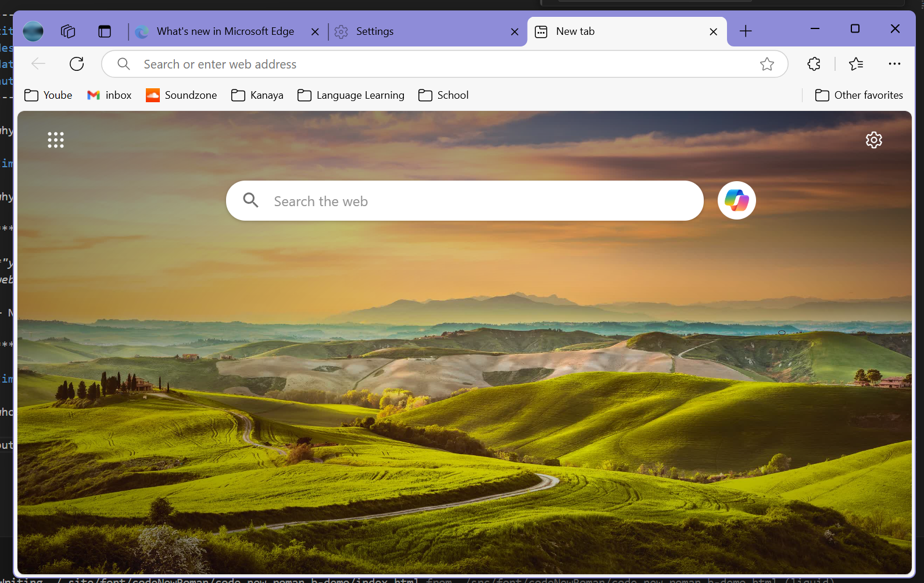The image size is (924, 583).
Task: Open the inbox Gmail bookmark
Action: tap(109, 95)
